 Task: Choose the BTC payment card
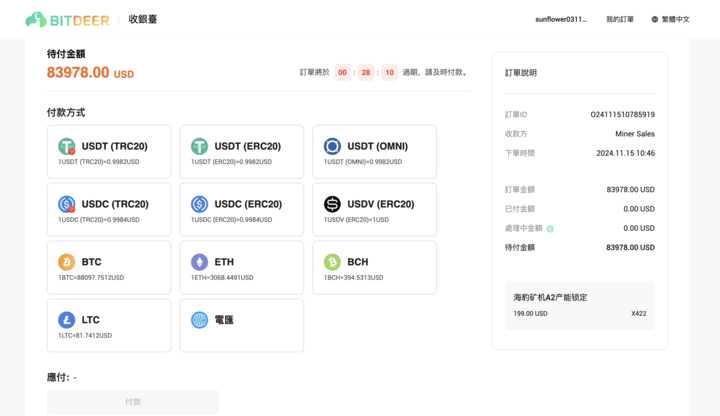tap(109, 267)
